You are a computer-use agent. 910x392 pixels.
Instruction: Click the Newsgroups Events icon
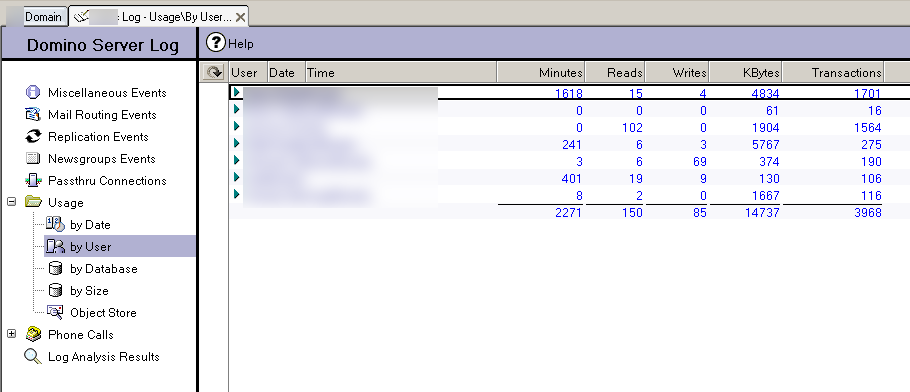[34, 159]
